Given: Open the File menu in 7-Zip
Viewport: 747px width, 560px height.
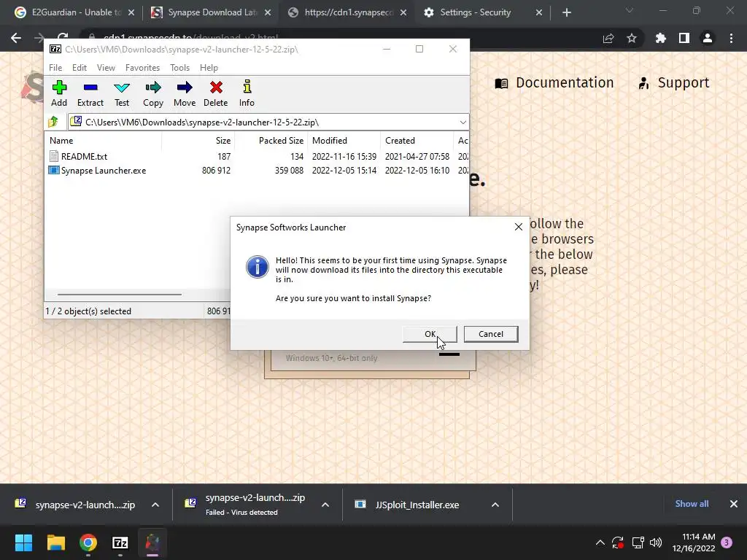Looking at the screenshot, I should tap(55, 68).
